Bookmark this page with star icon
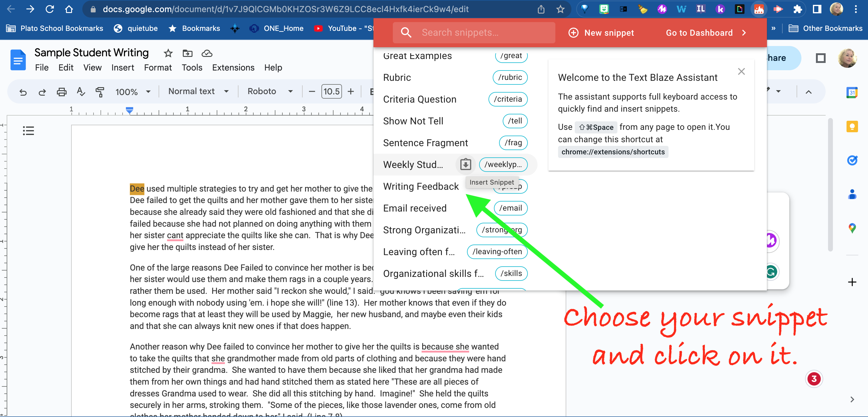 coord(561,9)
